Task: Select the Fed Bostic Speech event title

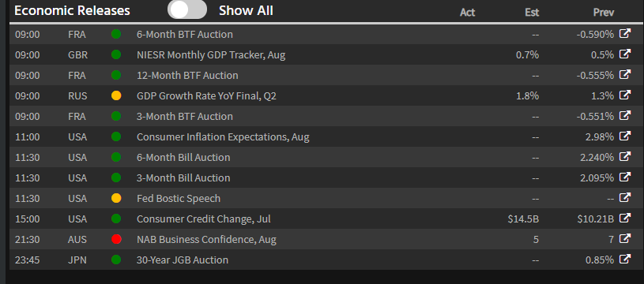Action: (179, 198)
